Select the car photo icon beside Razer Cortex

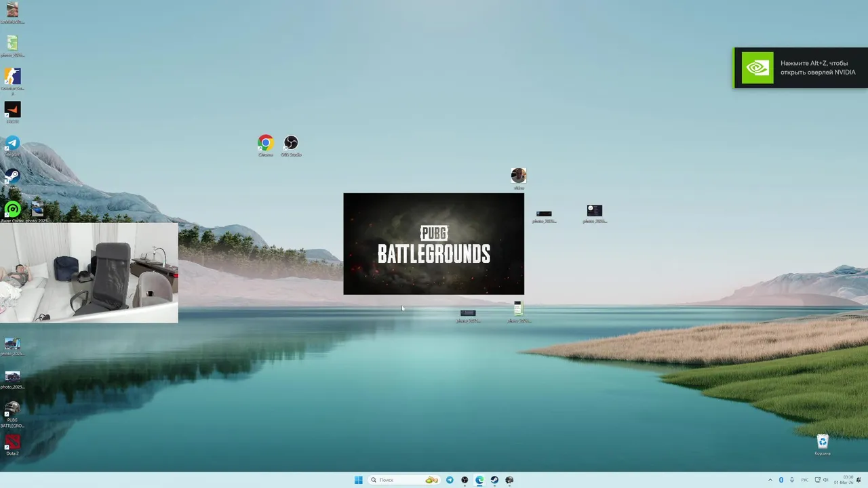coord(37,211)
